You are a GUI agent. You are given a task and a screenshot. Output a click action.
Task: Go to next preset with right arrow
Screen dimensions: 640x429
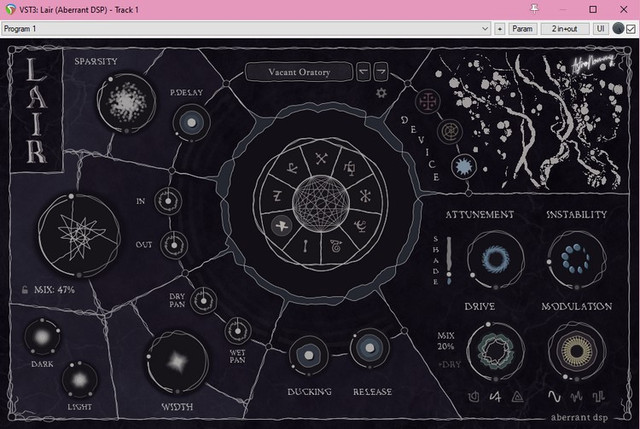(381, 72)
